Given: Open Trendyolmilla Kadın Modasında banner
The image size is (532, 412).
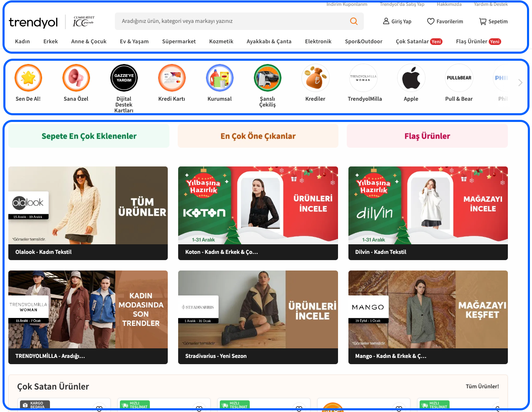Looking at the screenshot, I should point(88,309).
